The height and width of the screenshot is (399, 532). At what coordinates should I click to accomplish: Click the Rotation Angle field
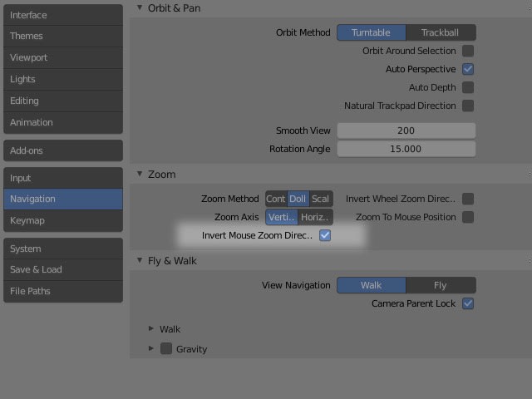(406, 150)
